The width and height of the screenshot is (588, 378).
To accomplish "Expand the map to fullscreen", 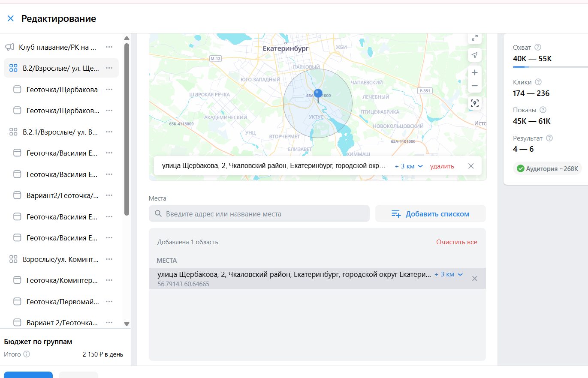I will [x=474, y=38].
